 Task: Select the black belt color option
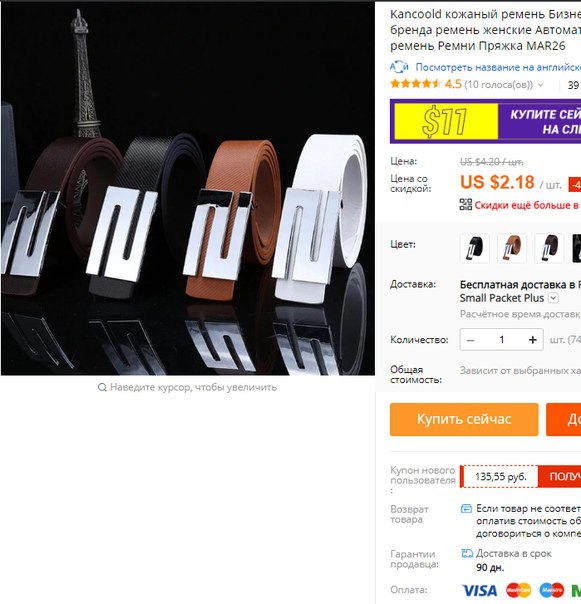pos(474,248)
